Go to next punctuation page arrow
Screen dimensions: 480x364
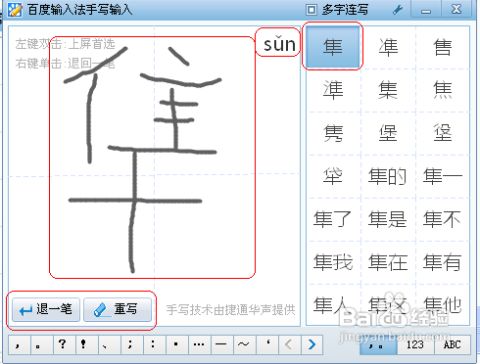click(312, 344)
